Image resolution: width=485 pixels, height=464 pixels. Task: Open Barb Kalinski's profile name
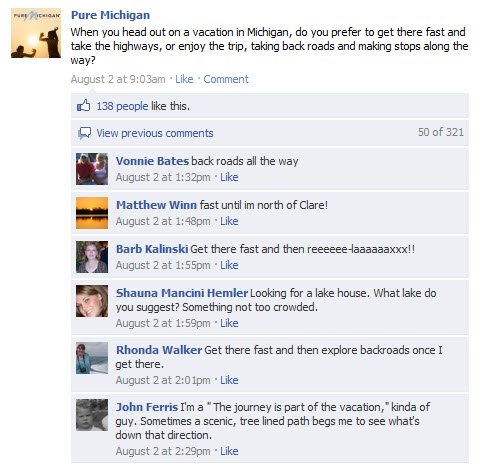point(152,249)
